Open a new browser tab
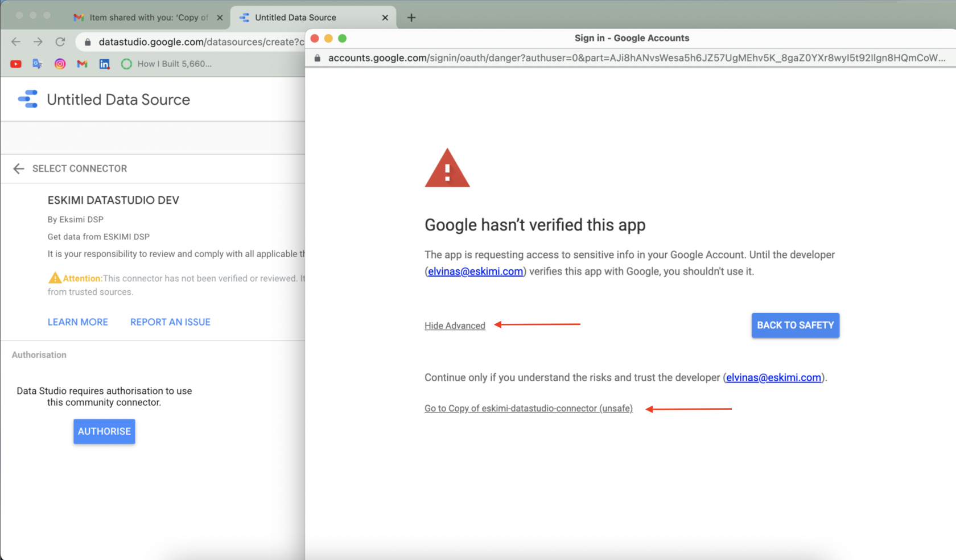The image size is (956, 560). pos(411,18)
